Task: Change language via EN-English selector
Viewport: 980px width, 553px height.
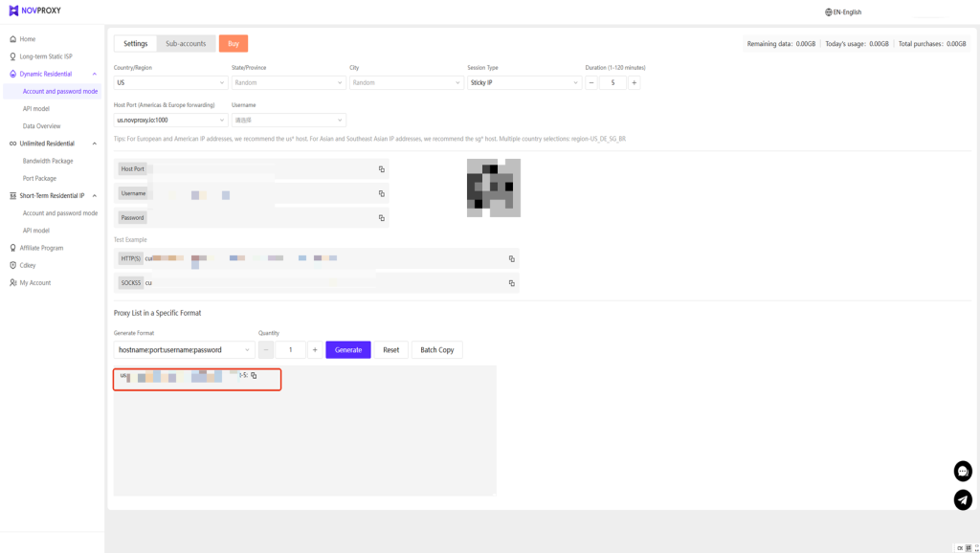Action: point(843,12)
